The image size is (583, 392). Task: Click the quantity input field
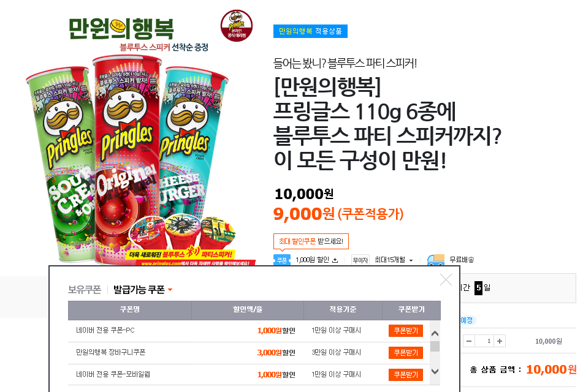pyautogui.click(x=484, y=341)
